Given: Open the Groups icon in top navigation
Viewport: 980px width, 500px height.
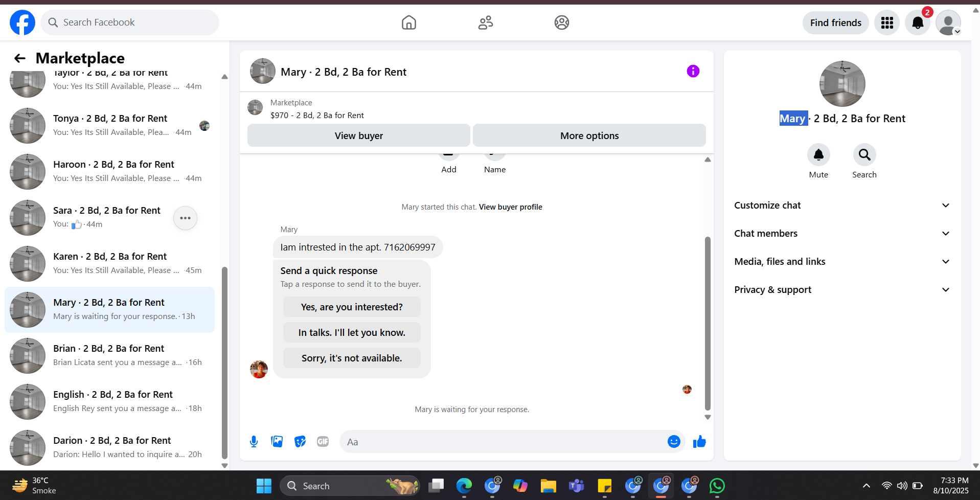Looking at the screenshot, I should point(561,22).
